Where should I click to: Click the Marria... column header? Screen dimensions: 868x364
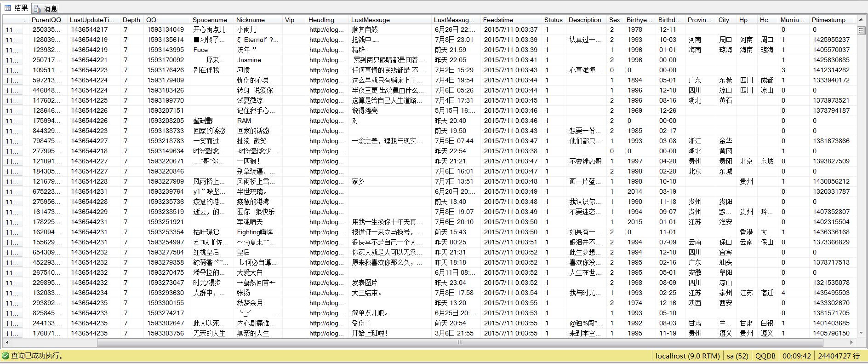(794, 20)
